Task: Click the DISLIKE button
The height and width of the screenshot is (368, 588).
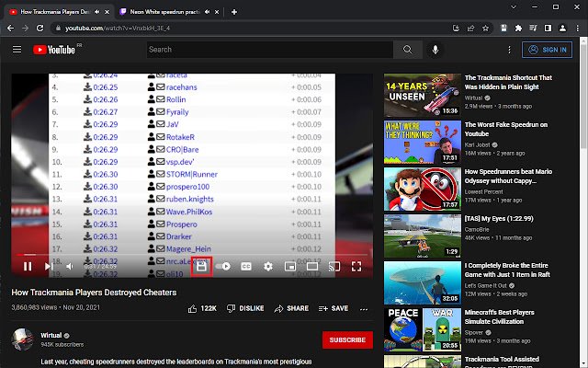Action: click(245, 308)
